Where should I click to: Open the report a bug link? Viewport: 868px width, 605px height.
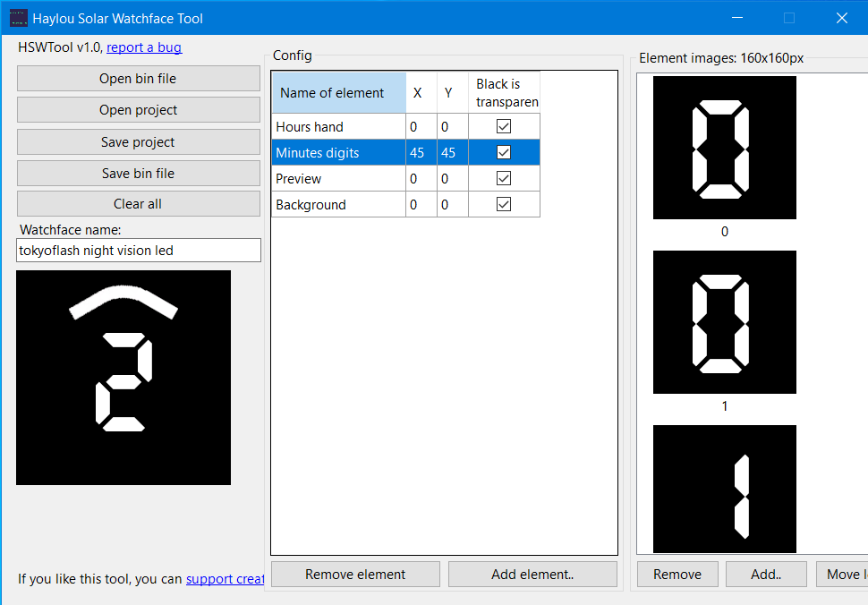(144, 47)
